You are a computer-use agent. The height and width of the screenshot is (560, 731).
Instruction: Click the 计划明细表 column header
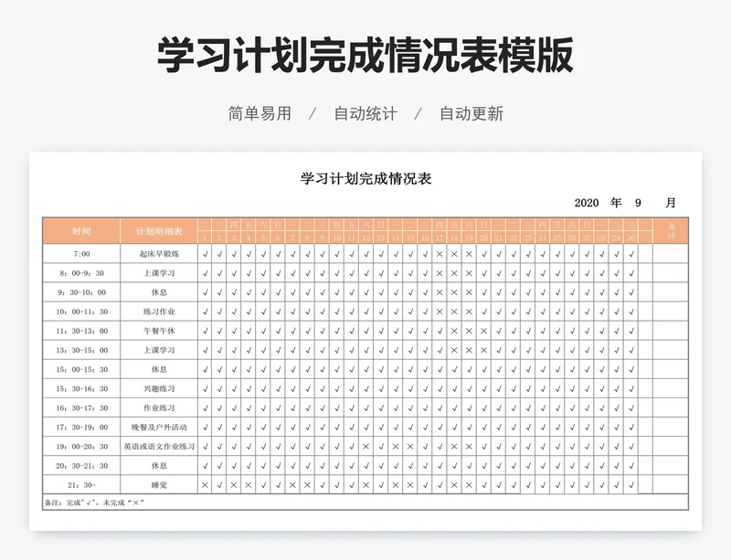pos(159,231)
